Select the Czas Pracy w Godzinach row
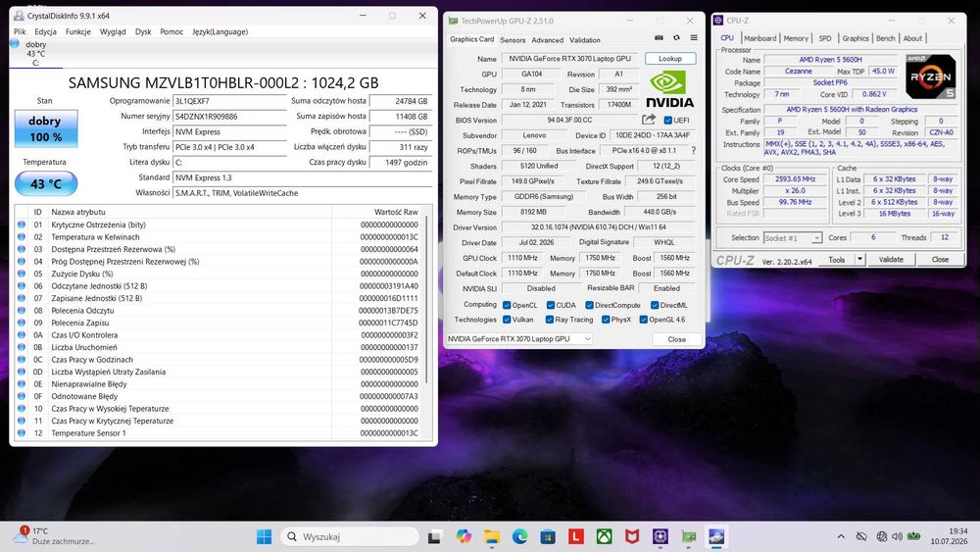This screenshot has width=980, height=552. (219, 360)
